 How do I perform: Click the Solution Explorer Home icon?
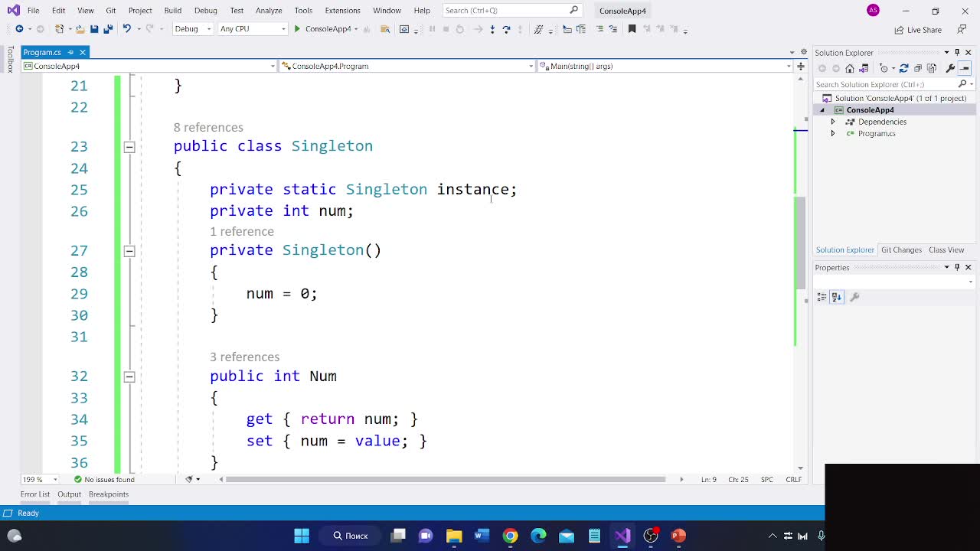click(850, 68)
